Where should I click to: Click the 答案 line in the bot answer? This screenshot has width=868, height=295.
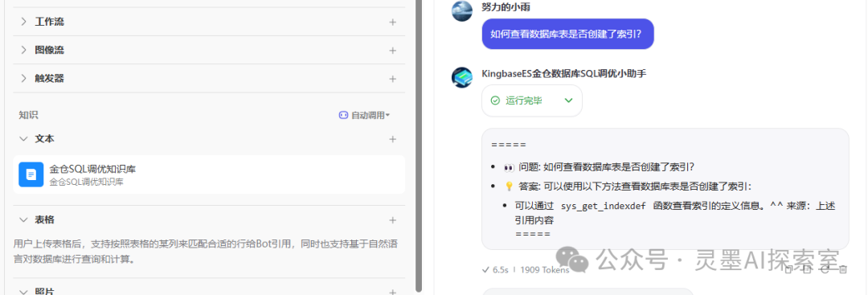tap(628, 186)
